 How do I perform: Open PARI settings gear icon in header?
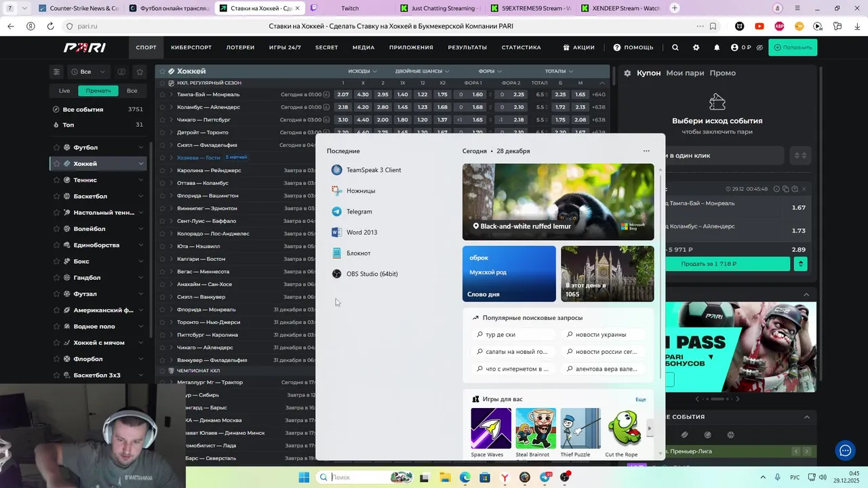(696, 47)
